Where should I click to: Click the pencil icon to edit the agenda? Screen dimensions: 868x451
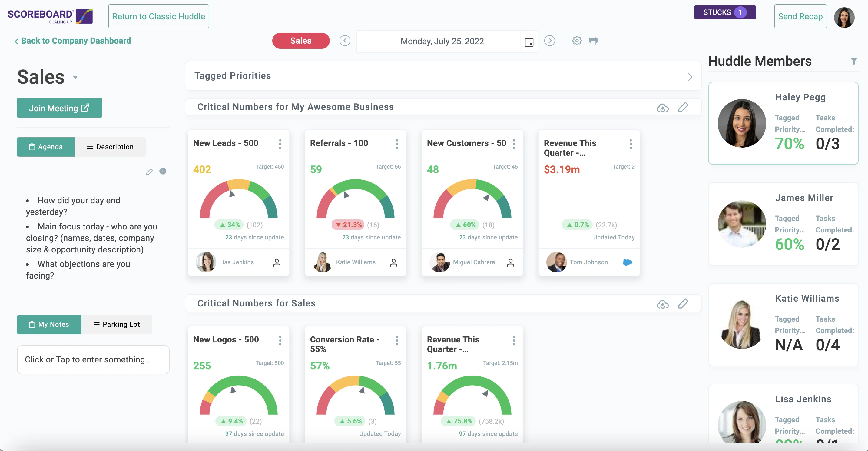[150, 172]
